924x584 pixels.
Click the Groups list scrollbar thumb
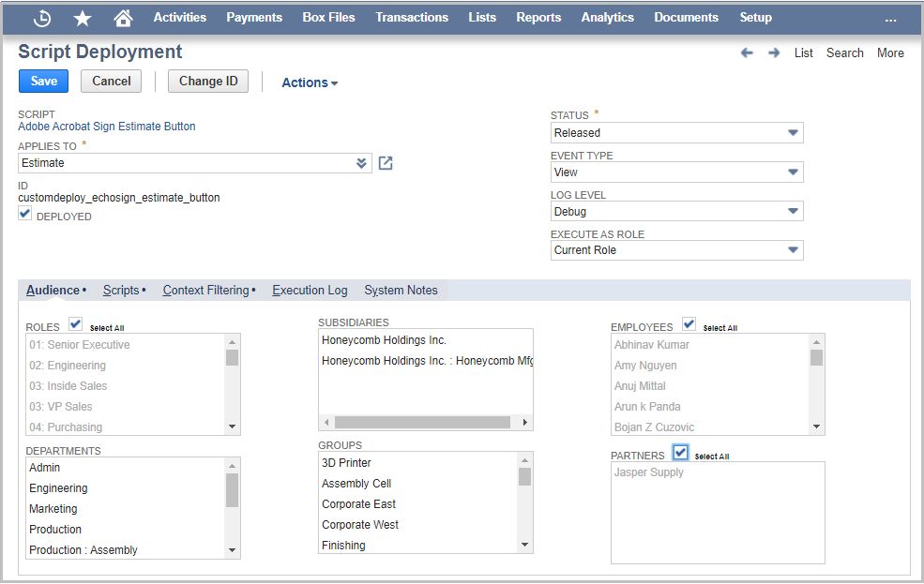point(524,476)
